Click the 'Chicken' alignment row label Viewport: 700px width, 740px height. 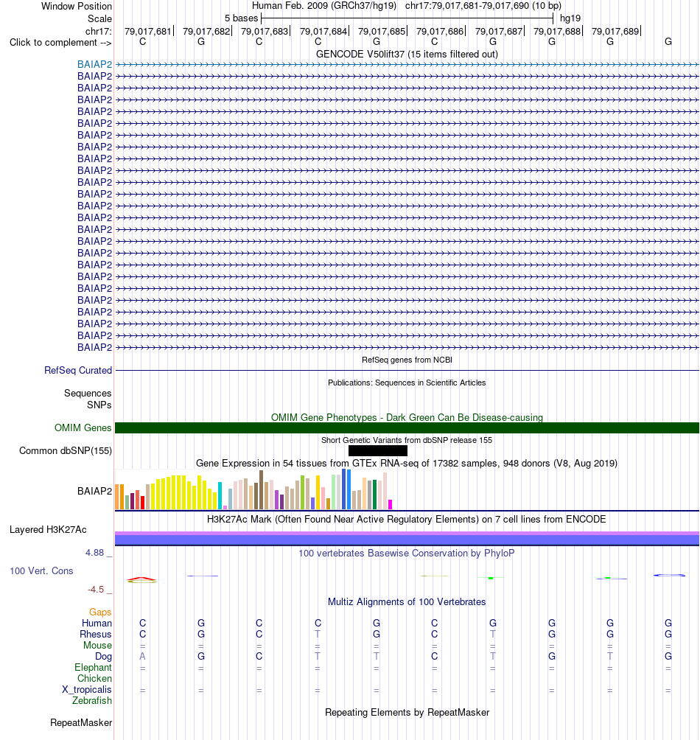click(95, 679)
